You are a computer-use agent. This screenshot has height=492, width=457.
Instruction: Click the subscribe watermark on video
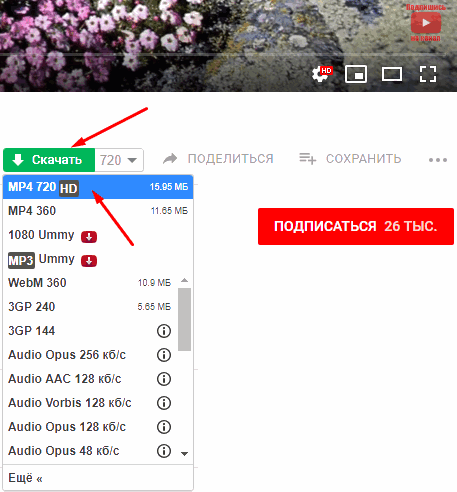426,23
